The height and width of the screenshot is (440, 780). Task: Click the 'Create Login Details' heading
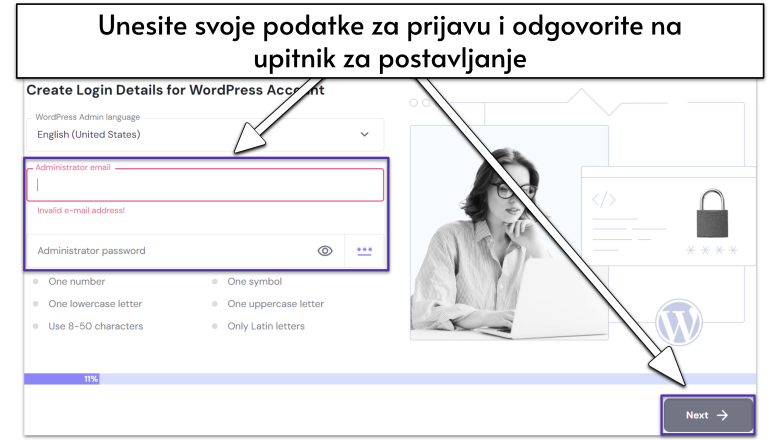point(175,90)
